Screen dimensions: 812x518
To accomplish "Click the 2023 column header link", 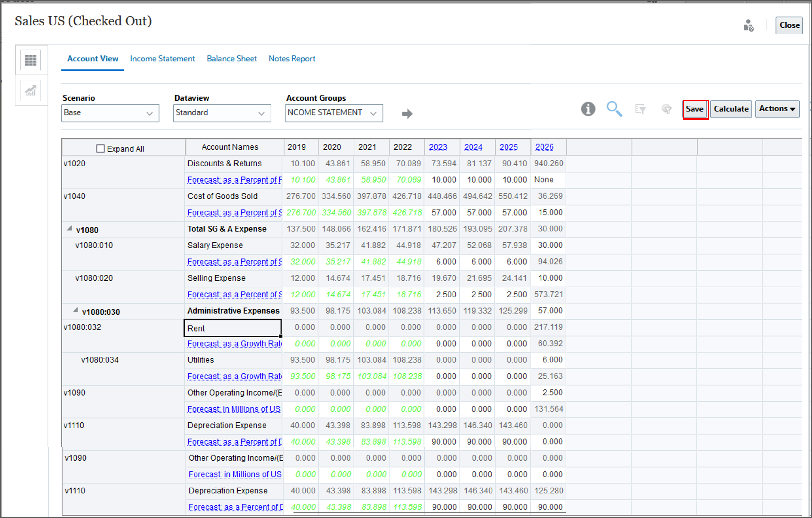I will [438, 147].
